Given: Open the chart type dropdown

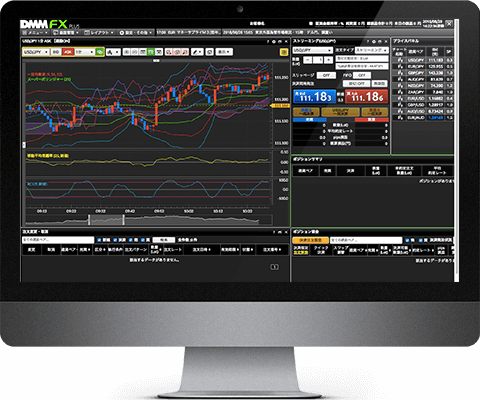Looking at the screenshot, I should pos(113,52).
